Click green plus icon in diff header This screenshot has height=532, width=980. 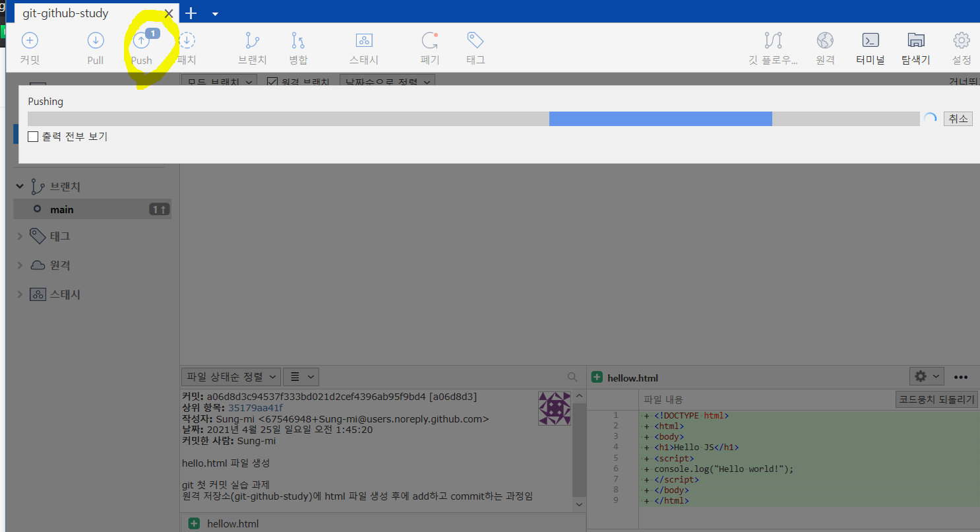(597, 378)
